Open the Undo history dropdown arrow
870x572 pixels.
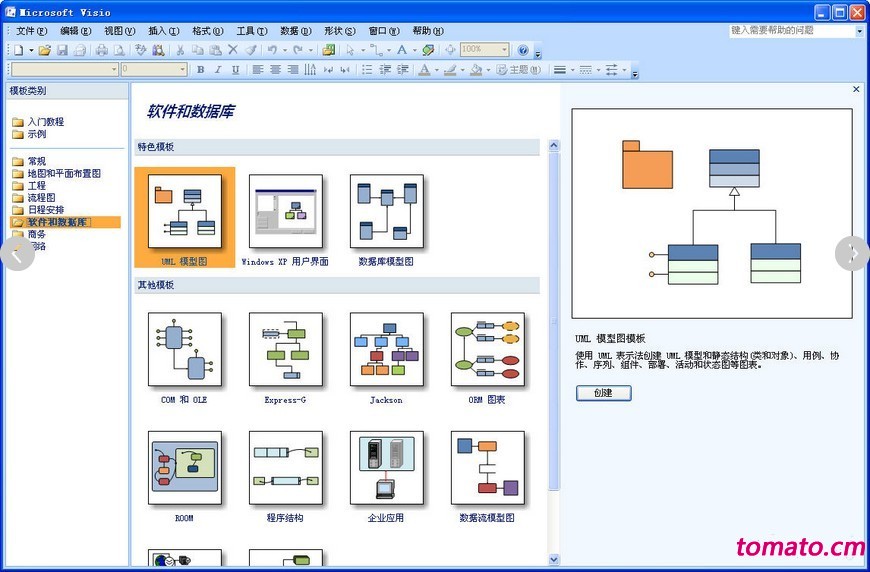click(x=285, y=50)
